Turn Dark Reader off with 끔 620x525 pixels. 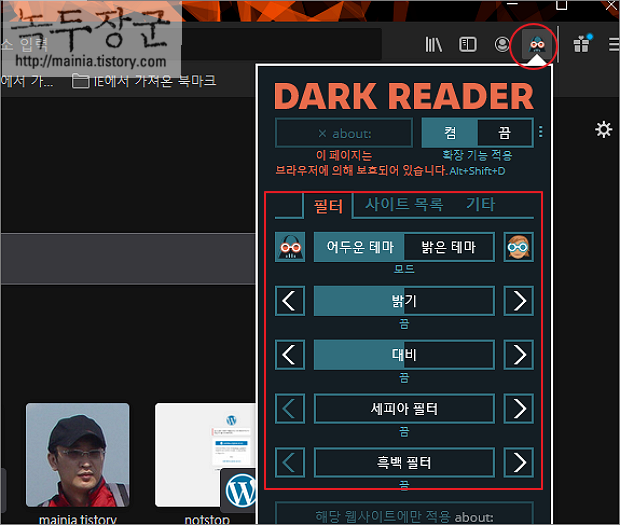(505, 132)
